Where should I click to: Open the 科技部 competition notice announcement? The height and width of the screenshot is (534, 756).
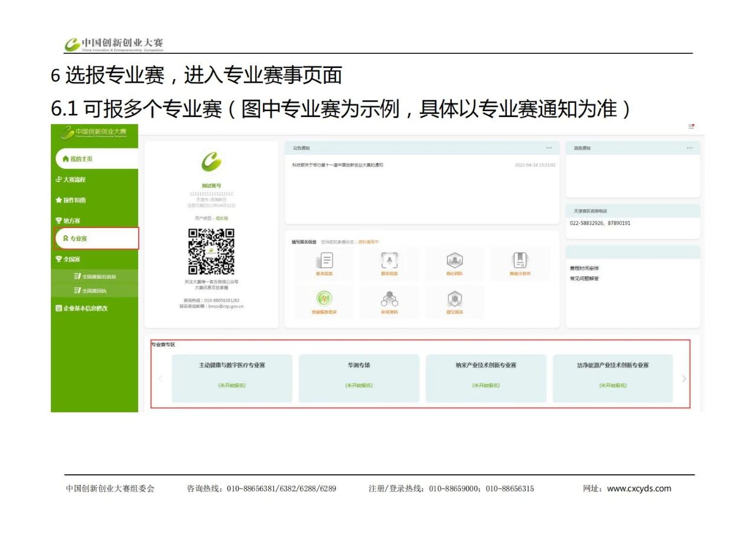[x=338, y=165]
